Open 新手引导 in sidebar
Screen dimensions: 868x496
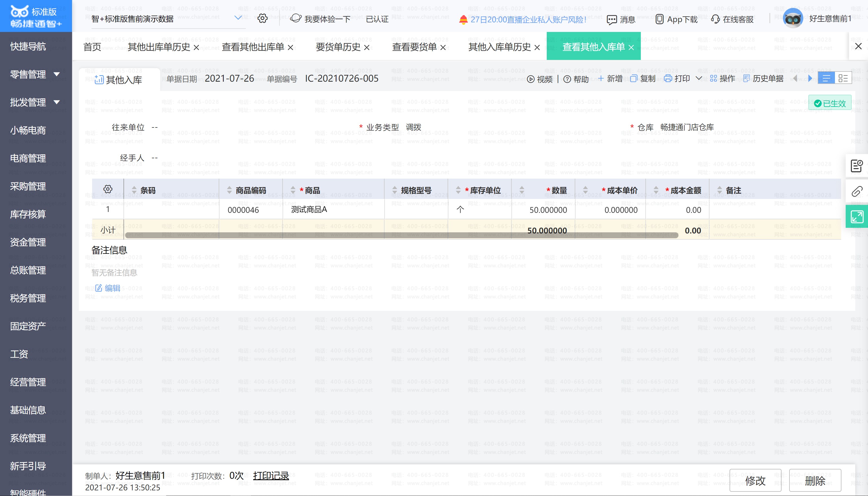[x=28, y=466]
